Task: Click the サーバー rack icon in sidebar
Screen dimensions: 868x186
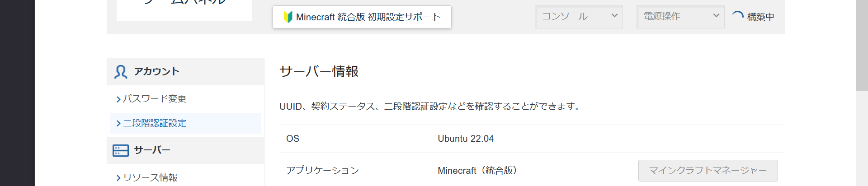Action: tap(121, 150)
